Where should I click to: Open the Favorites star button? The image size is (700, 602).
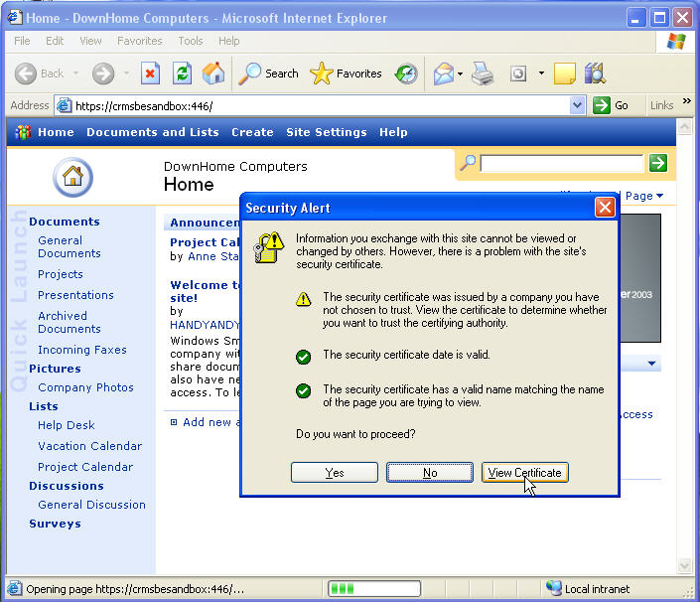(x=346, y=74)
